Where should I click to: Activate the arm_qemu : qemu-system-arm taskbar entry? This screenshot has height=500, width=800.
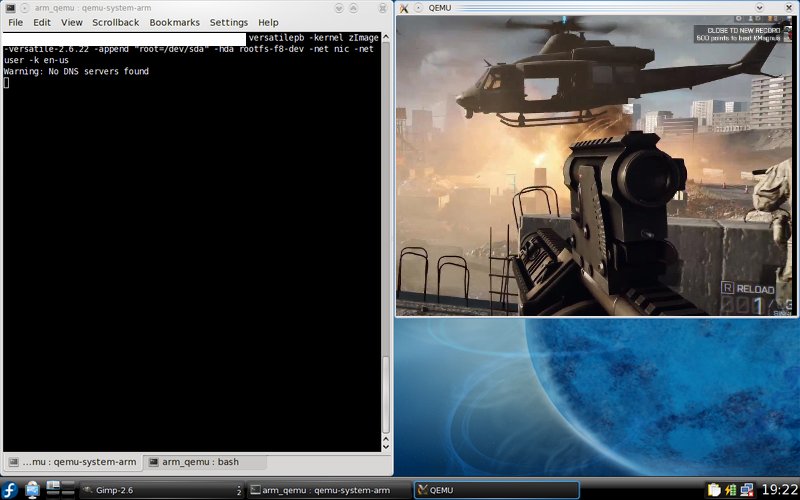[x=329, y=490]
